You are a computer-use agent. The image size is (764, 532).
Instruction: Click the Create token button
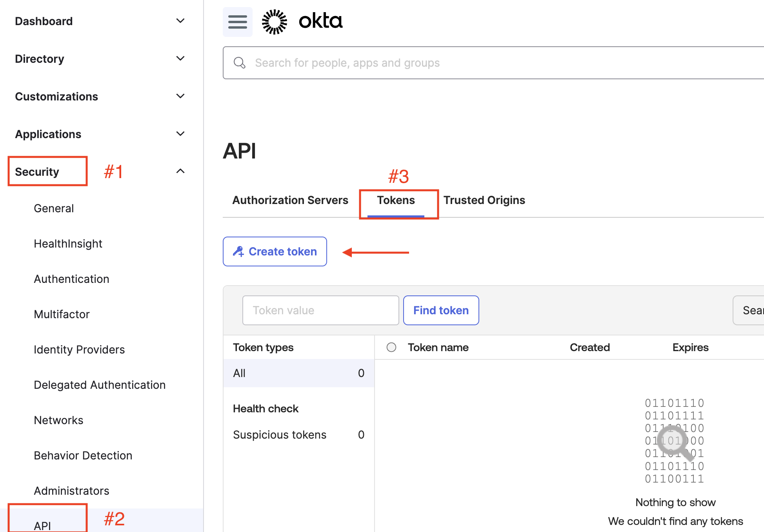[x=275, y=251]
